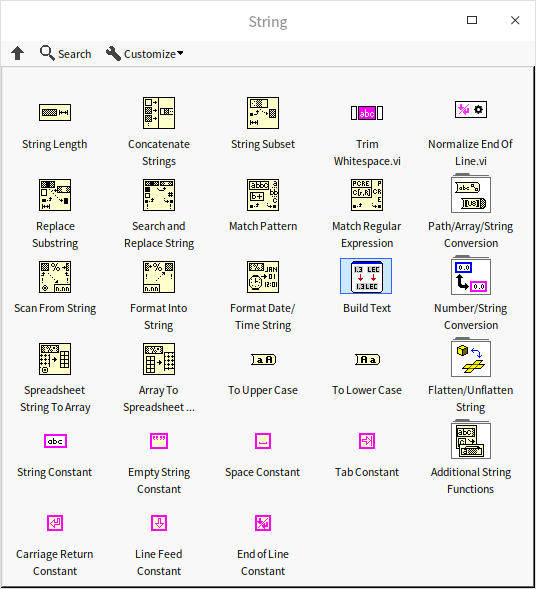Select the To Upper Case function
The width and height of the screenshot is (536, 589).
point(263,359)
